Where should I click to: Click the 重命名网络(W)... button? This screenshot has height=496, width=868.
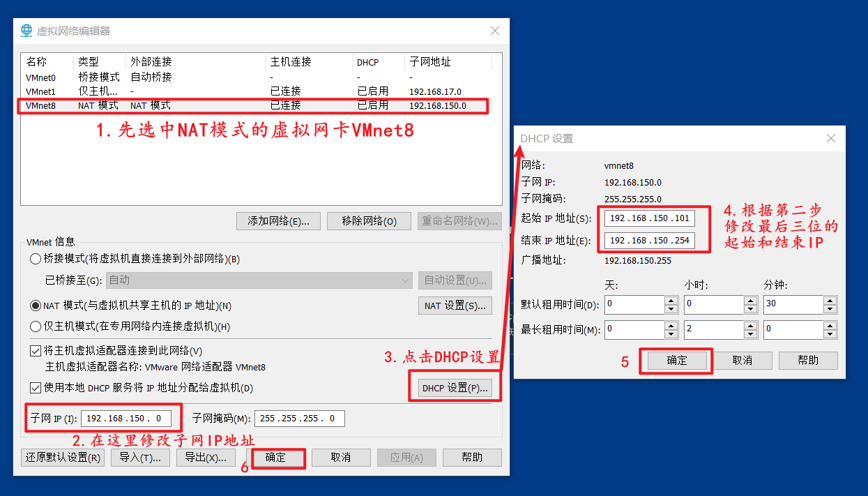click(x=459, y=221)
